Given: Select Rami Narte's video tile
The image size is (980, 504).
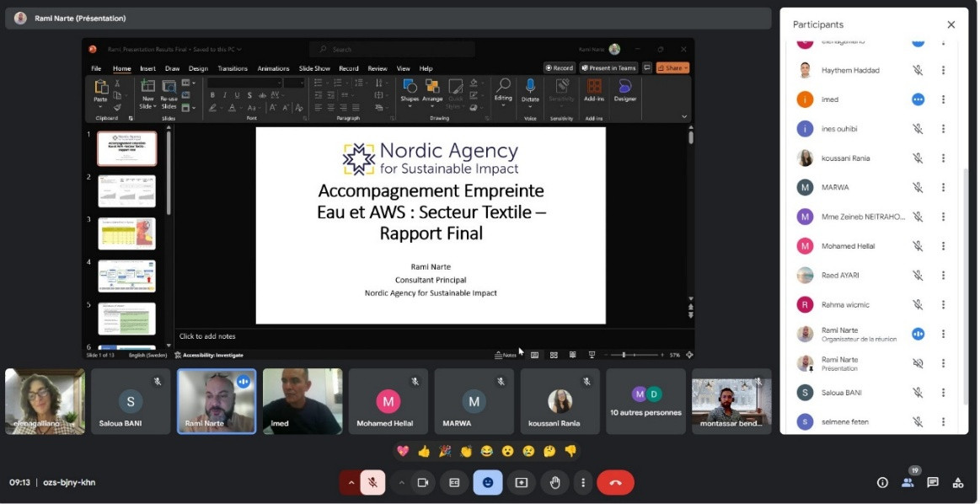Looking at the screenshot, I should (217, 401).
